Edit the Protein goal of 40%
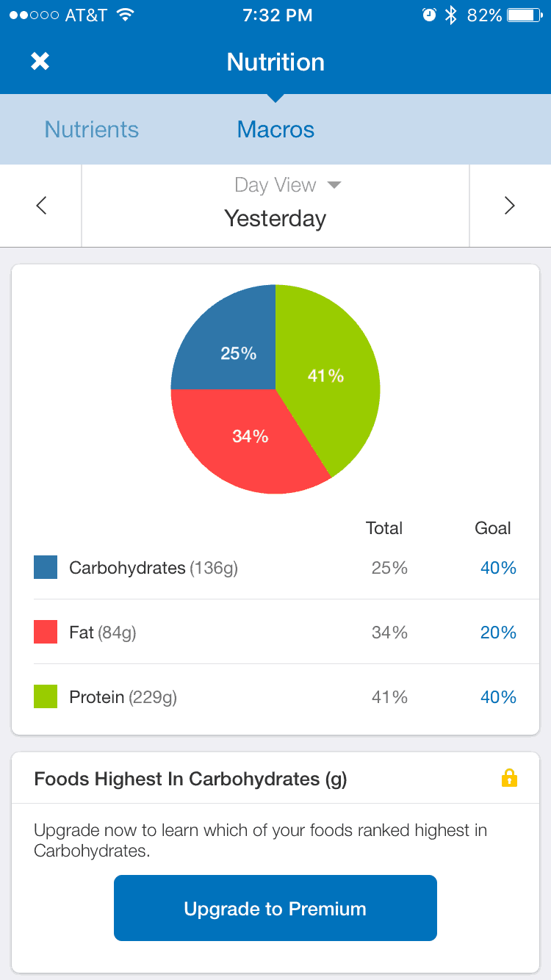This screenshot has height=980, width=551. [x=498, y=697]
